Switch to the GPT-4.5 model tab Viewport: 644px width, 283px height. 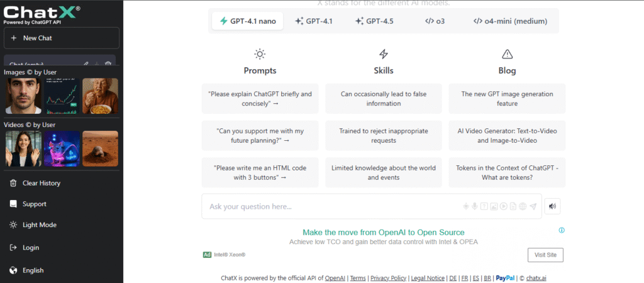374,21
